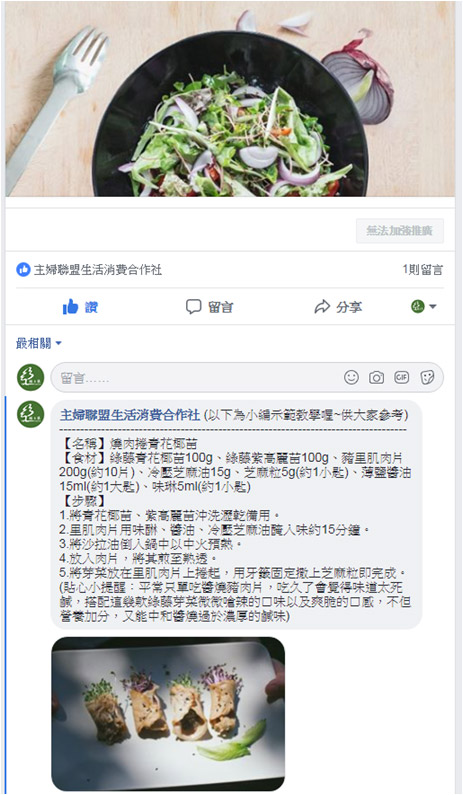Click 主婦聯盟生活消費合作社 in the reactions row

[98, 270]
